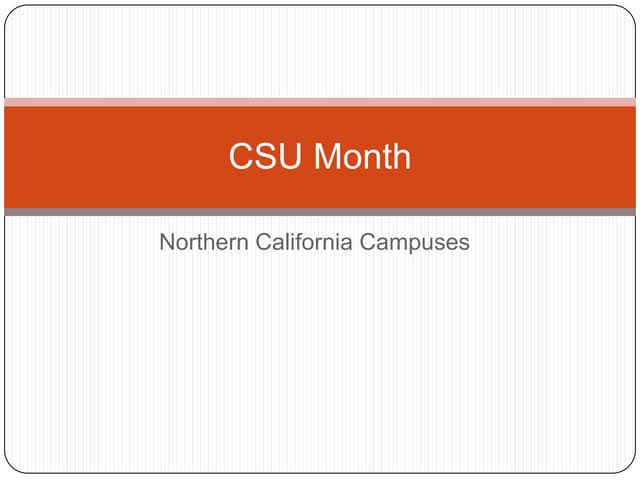Viewport: 640px width, 480px height.
Task: Click the blank striped area above the banner
Action: pyautogui.click(x=320, y=52)
